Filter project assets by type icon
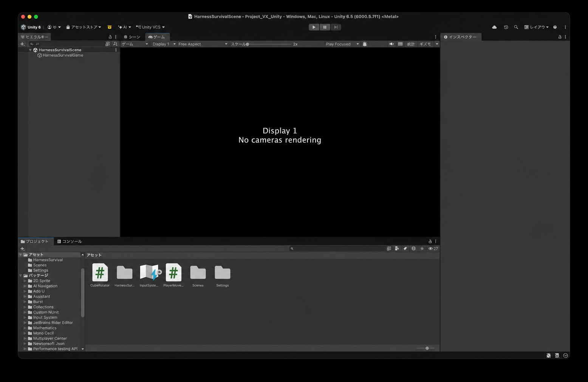This screenshot has width=588, height=382. (397, 249)
